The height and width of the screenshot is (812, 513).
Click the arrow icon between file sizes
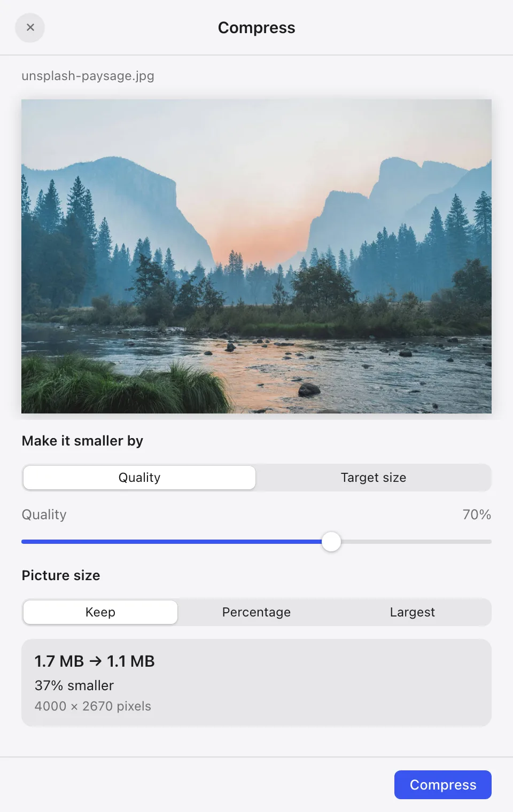point(96,661)
